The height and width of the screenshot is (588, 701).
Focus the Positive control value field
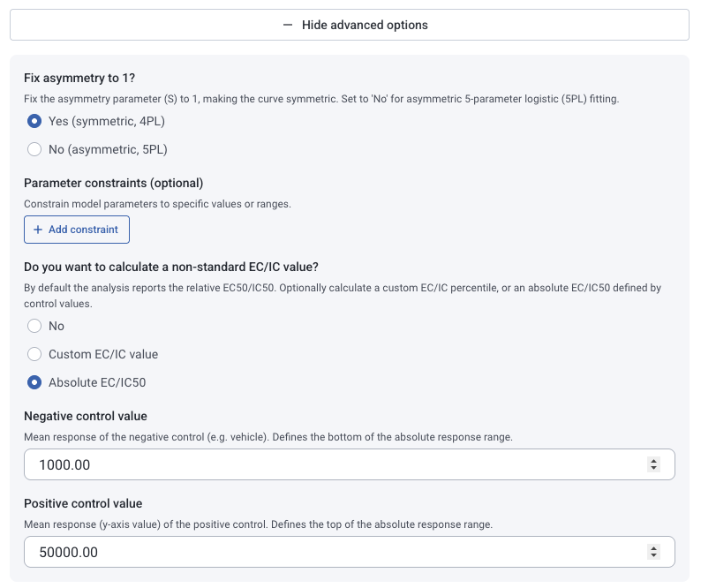tap(350, 552)
